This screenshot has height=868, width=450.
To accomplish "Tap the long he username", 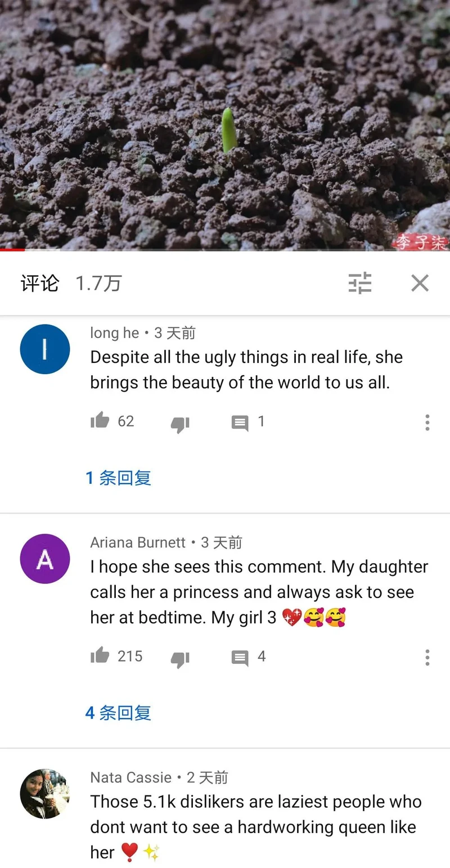I will 114,333.
